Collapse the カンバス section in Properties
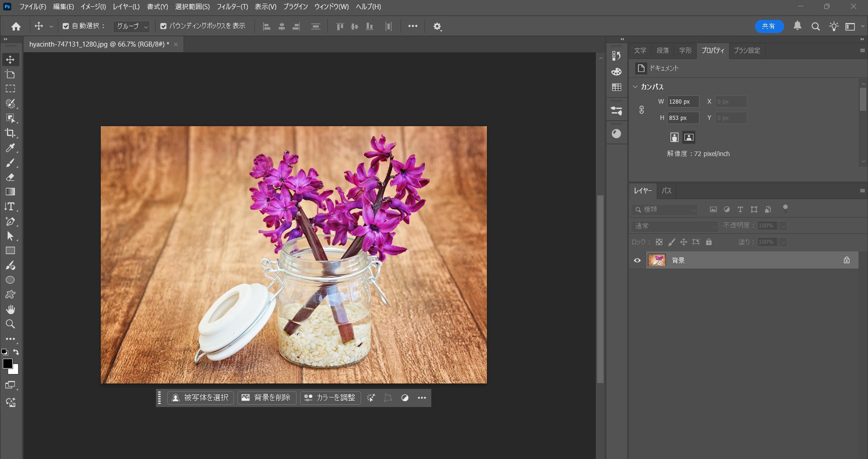 click(636, 86)
